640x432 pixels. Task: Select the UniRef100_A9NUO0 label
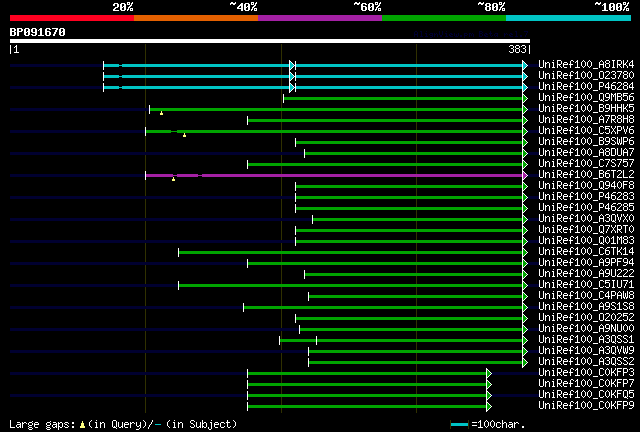(x=586, y=329)
